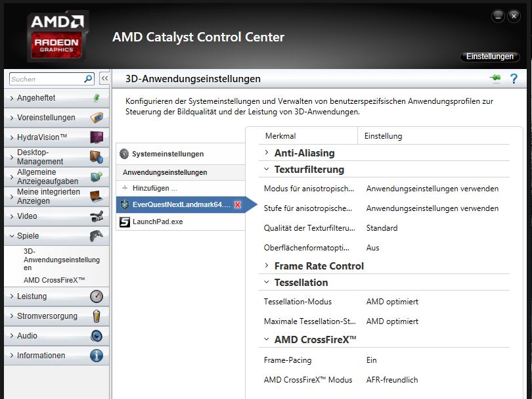Collapse the Texturfilterung section

coord(267,169)
